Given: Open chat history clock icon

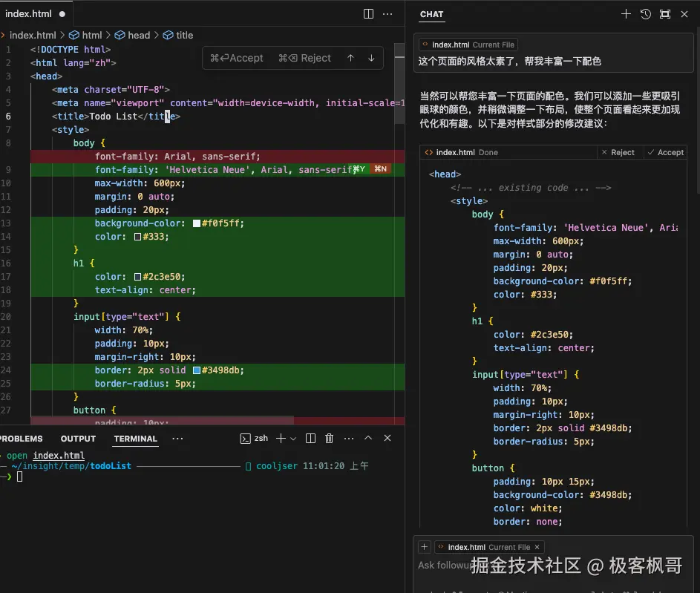Looking at the screenshot, I should pyautogui.click(x=645, y=14).
